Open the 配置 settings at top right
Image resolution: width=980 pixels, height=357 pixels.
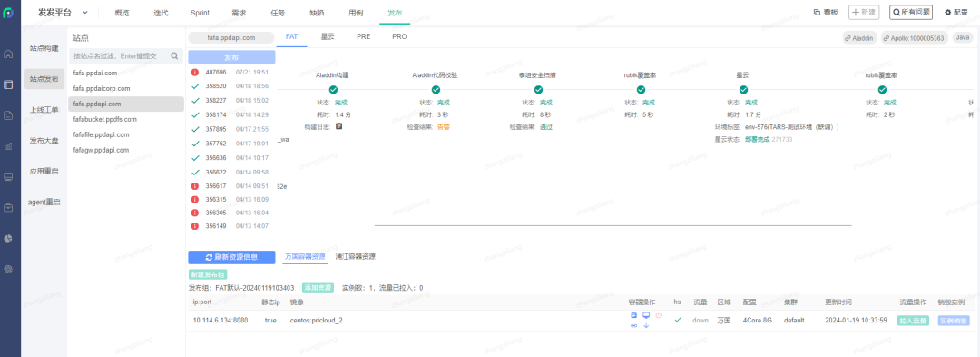[955, 12]
